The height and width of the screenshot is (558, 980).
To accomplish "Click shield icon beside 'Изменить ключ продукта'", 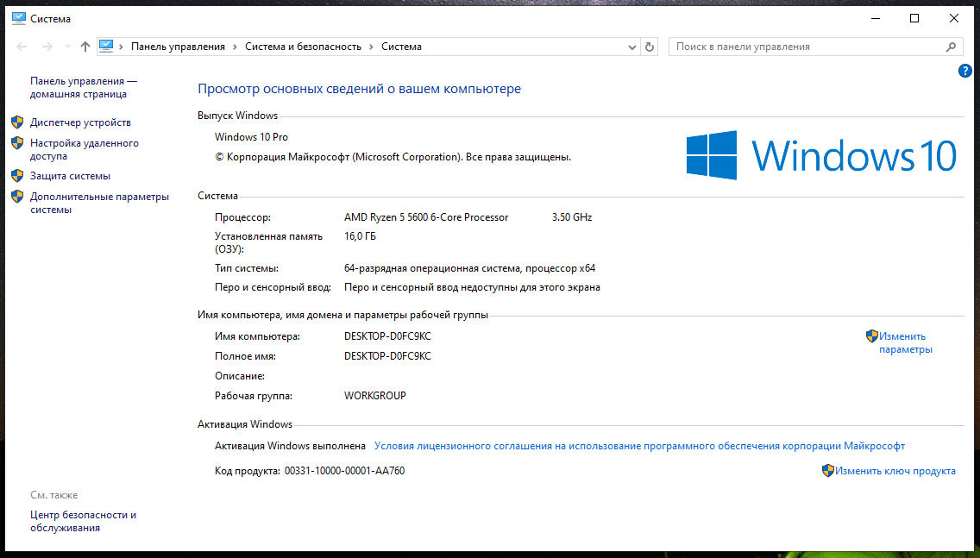I will click(x=828, y=471).
